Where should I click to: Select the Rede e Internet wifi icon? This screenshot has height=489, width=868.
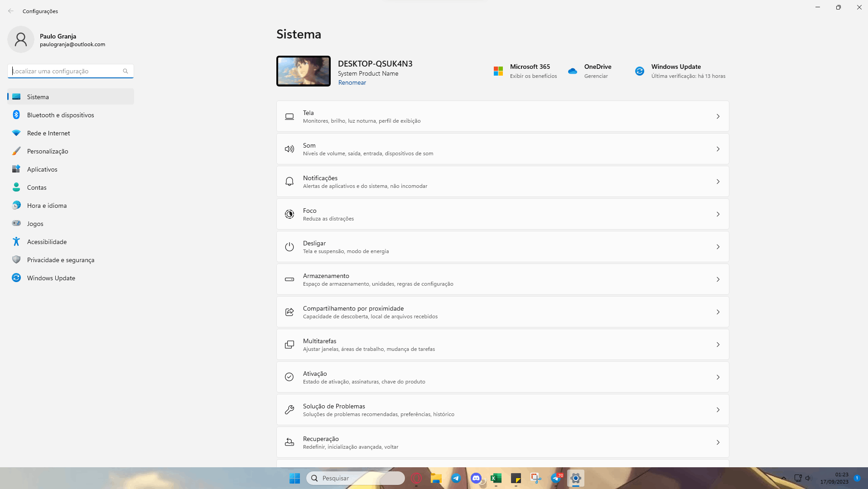(x=16, y=133)
